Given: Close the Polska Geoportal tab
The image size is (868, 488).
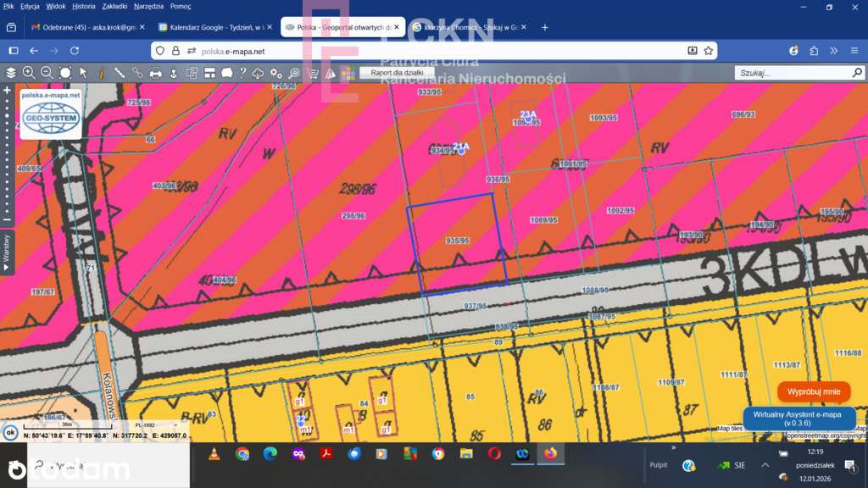Looking at the screenshot, I should [x=397, y=27].
